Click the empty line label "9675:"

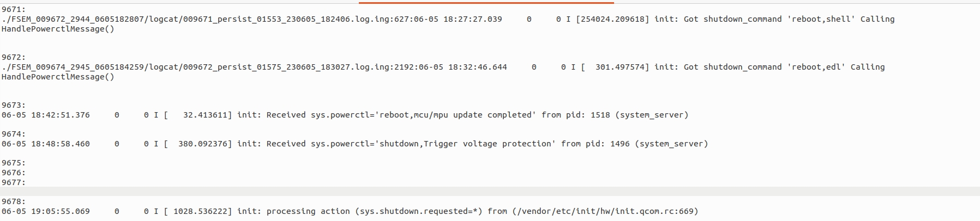tap(14, 163)
